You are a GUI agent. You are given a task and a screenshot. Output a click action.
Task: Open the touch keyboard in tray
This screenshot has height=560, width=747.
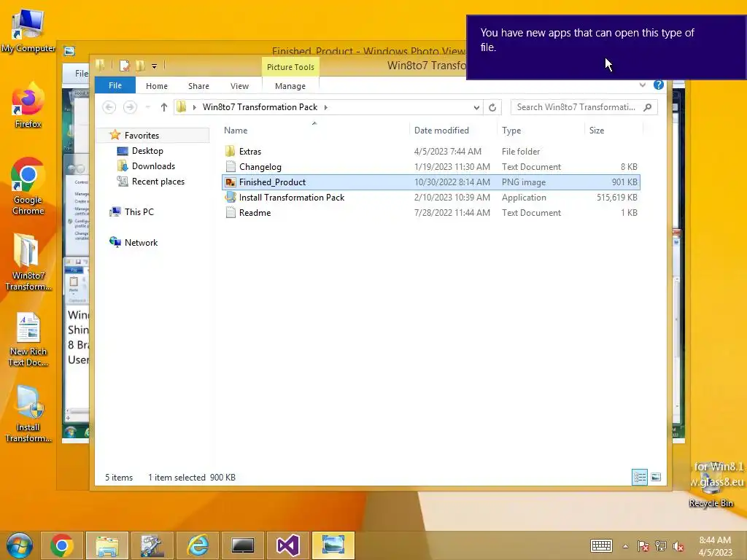(x=601, y=545)
